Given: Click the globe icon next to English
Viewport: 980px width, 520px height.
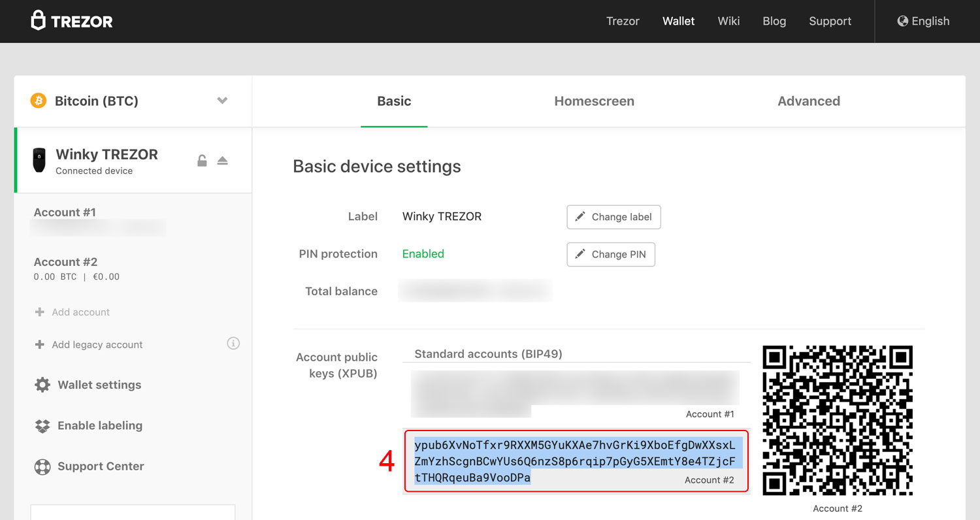Looking at the screenshot, I should click(x=903, y=21).
